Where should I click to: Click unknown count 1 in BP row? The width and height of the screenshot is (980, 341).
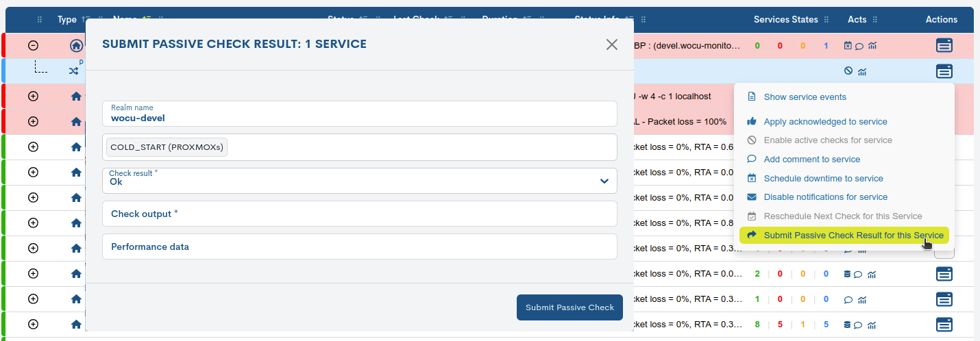click(826, 46)
